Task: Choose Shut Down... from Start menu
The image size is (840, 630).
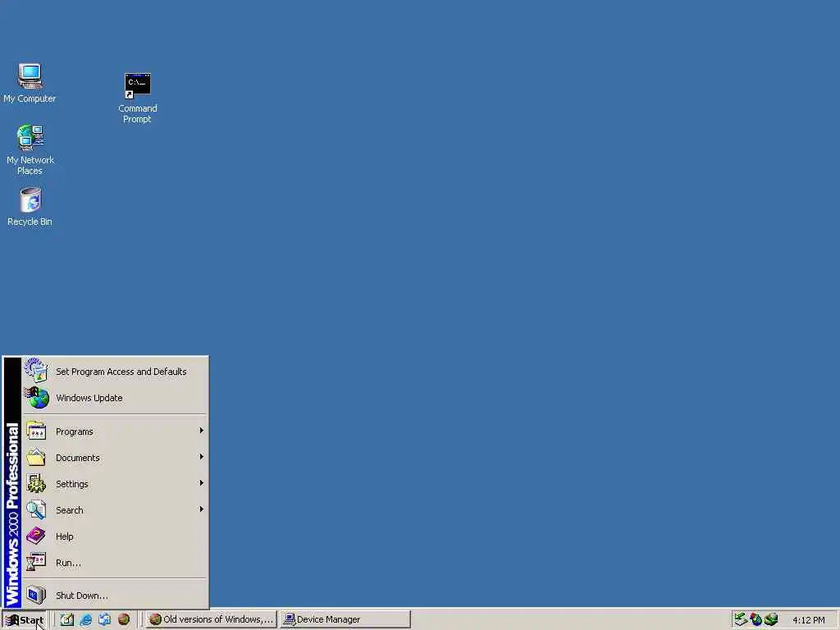Action: click(115, 596)
